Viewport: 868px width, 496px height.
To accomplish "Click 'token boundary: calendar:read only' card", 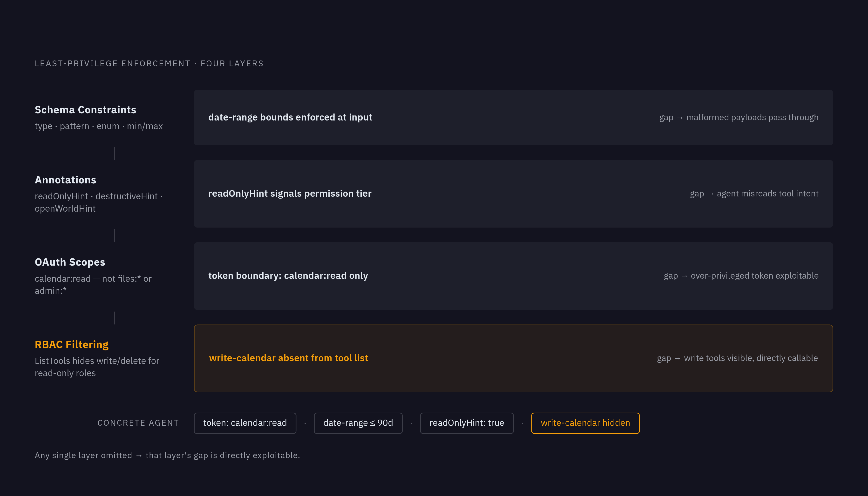I will 513,276.
